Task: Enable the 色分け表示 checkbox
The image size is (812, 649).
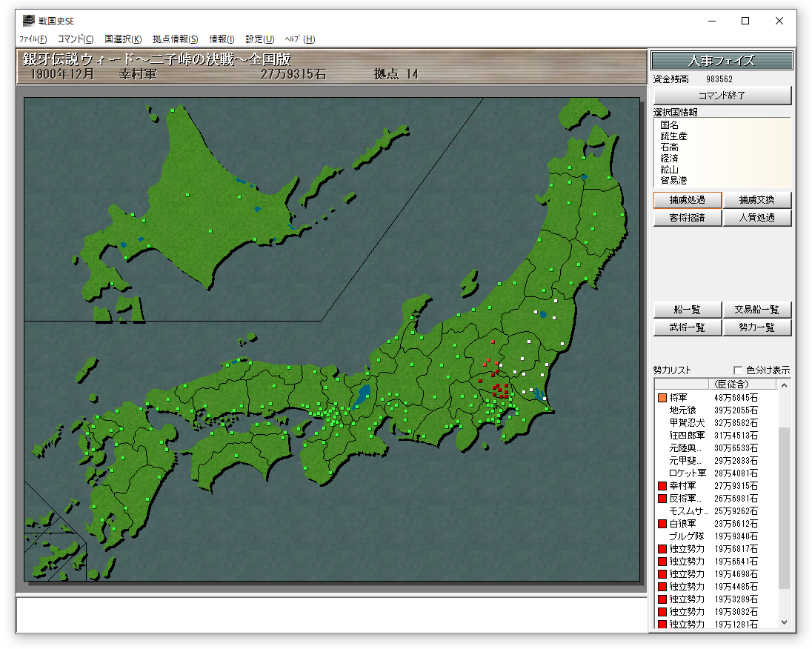Action: pyautogui.click(x=737, y=370)
